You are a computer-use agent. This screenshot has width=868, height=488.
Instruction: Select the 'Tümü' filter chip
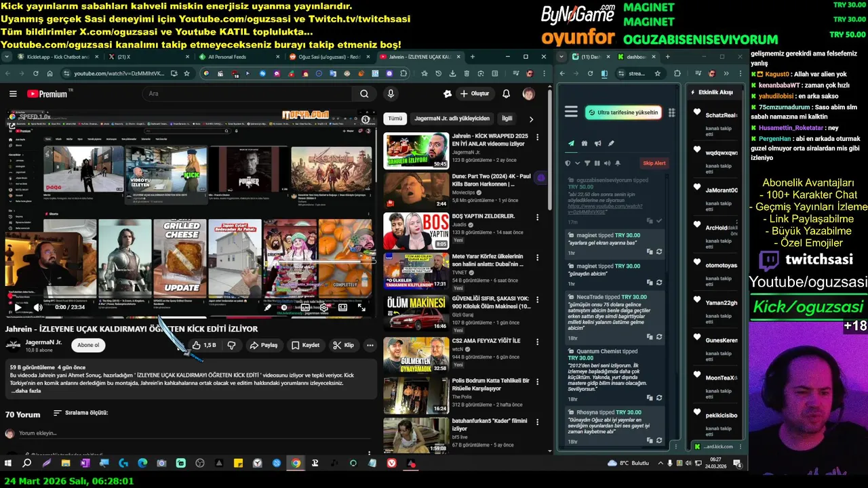[395, 119]
